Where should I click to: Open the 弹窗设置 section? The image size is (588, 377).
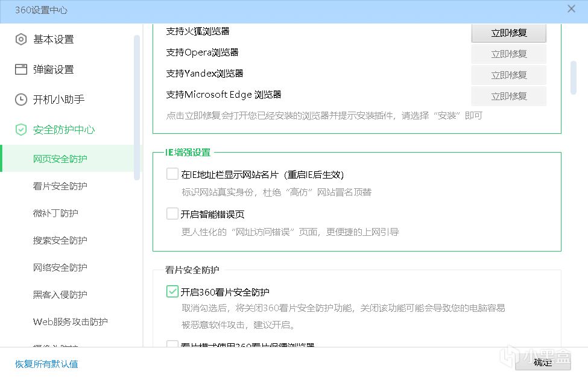coord(53,69)
